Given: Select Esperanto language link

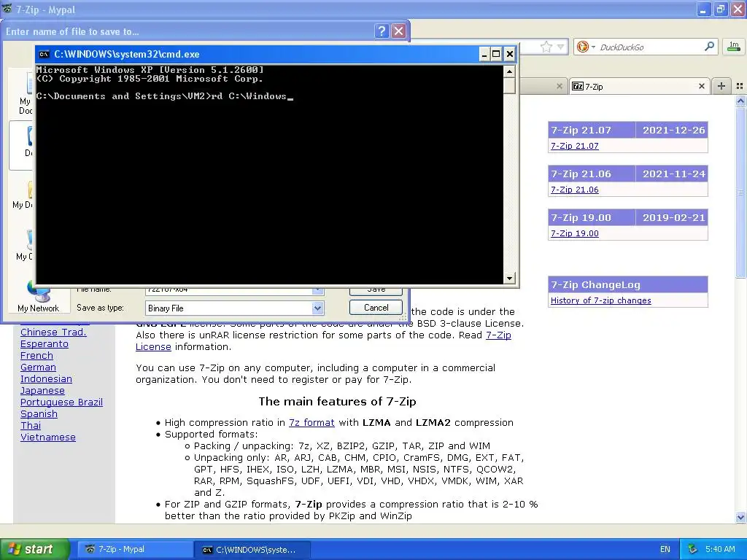Looking at the screenshot, I should tap(44, 344).
